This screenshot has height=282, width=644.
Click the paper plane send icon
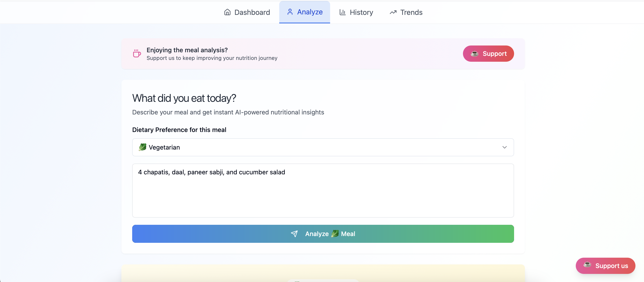pyautogui.click(x=294, y=234)
